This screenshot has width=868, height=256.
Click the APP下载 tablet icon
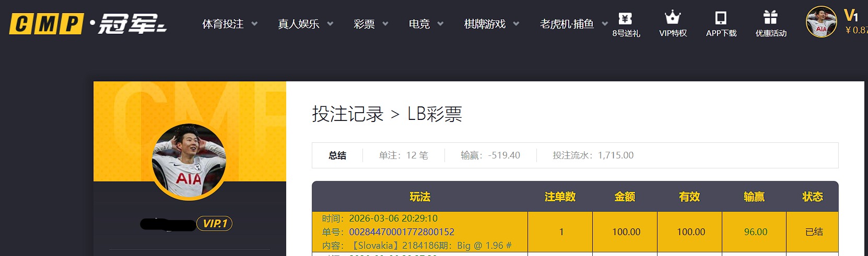click(x=721, y=18)
